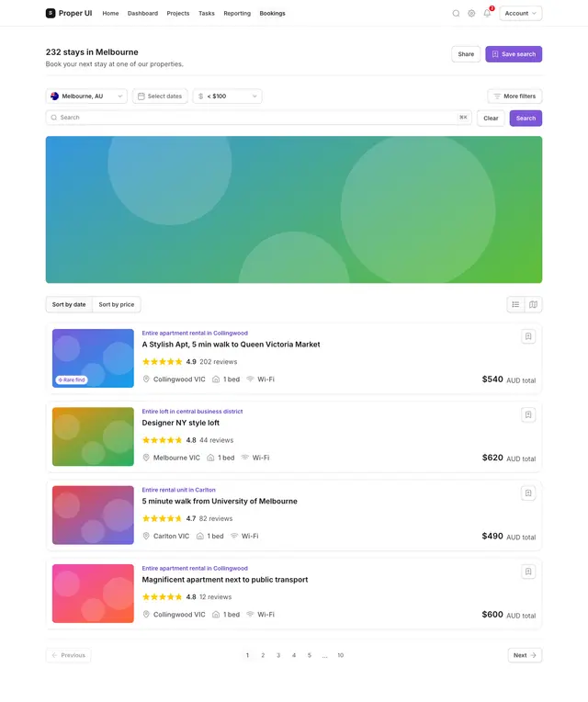Open Designer NY style loft thumbnail
This screenshot has height=702, width=588.
tap(93, 436)
